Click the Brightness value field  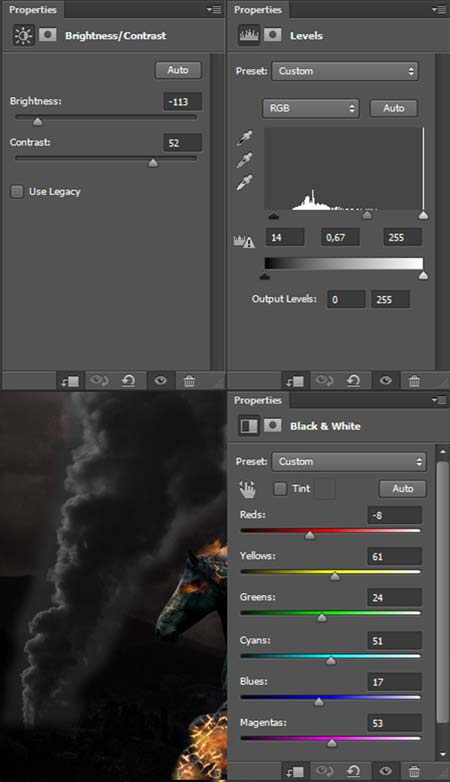(x=183, y=102)
